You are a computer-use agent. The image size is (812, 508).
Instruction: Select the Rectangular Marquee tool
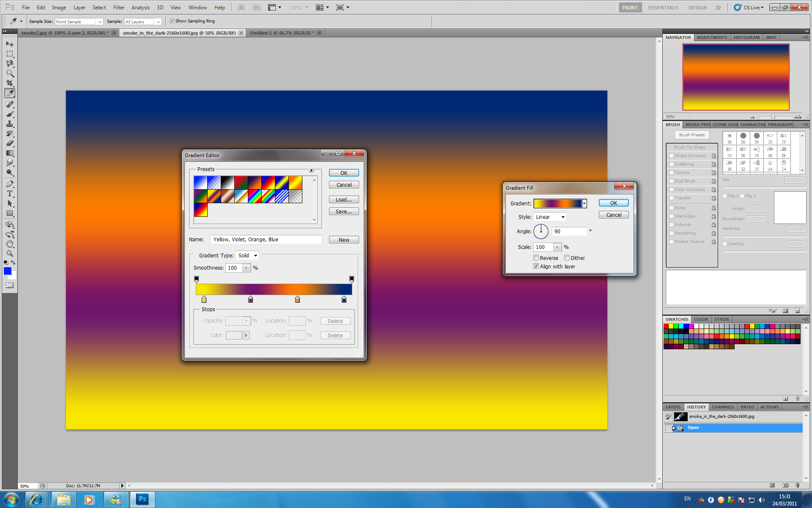point(10,54)
